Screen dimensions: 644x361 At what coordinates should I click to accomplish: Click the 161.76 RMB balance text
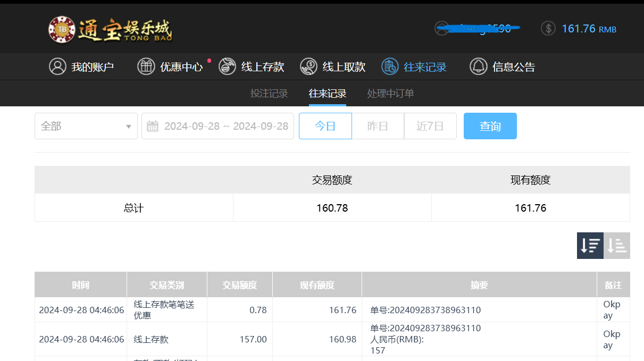point(588,29)
